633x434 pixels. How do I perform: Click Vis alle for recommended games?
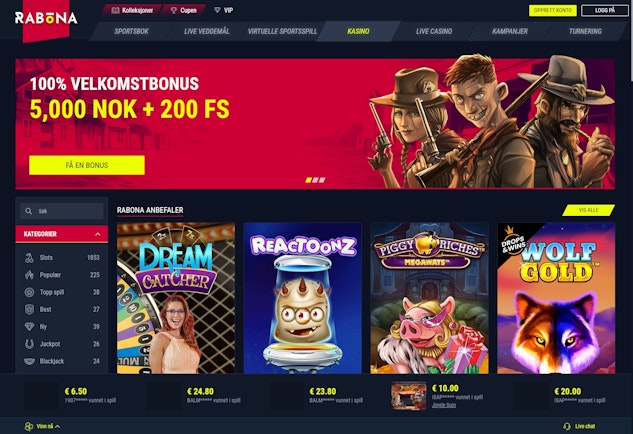pos(588,210)
